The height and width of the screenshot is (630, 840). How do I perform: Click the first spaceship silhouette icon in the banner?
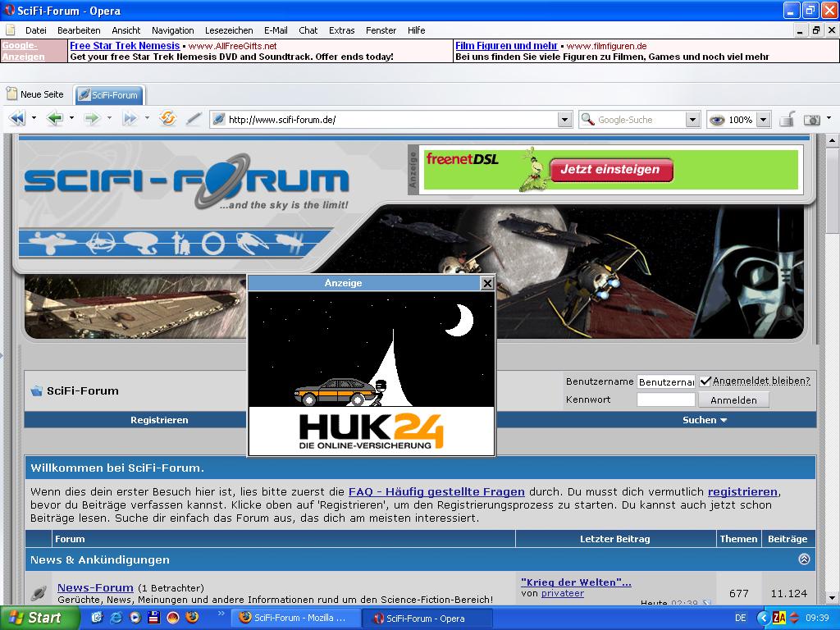tap(52, 243)
